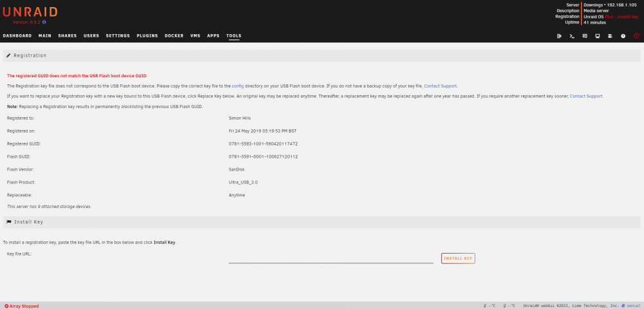Follow the config directory link

coord(238,86)
